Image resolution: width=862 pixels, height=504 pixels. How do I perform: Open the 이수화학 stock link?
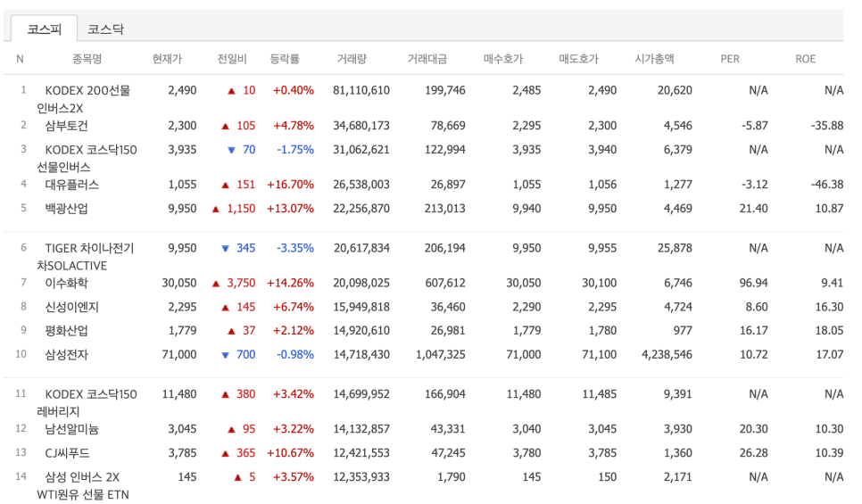pos(67,283)
